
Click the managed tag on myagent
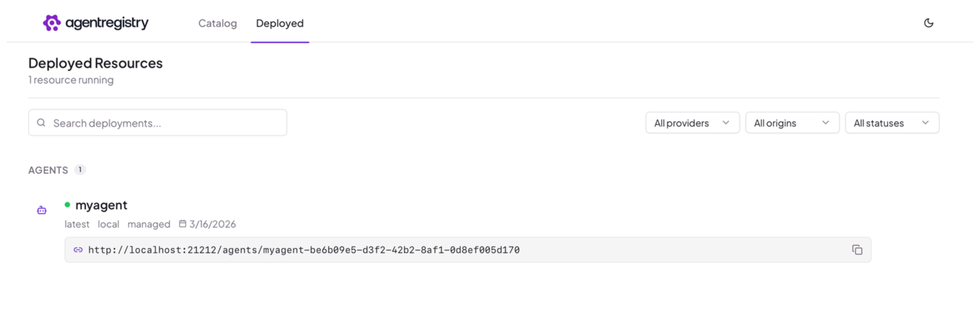tap(149, 224)
